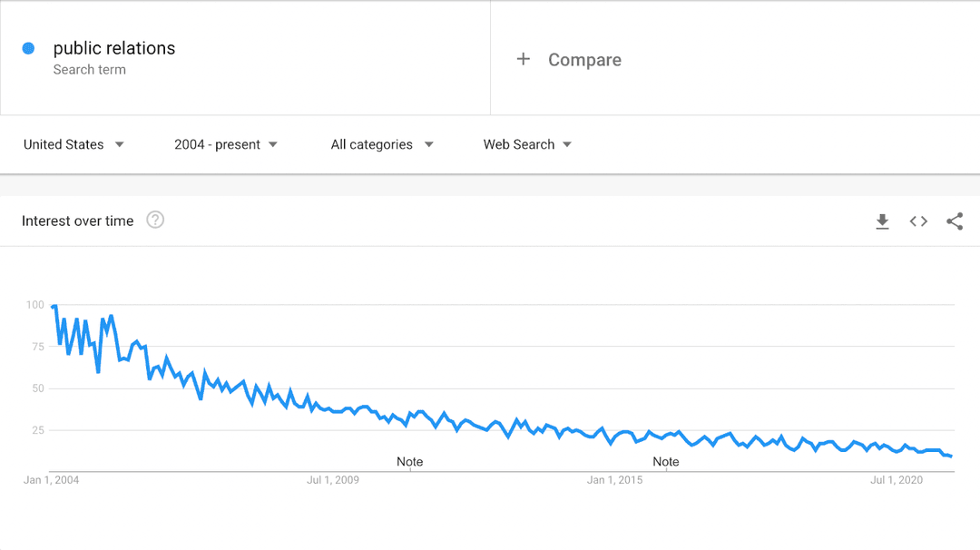The height and width of the screenshot is (550, 980).
Task: Open the United States region dropdown
Action: pos(73,144)
